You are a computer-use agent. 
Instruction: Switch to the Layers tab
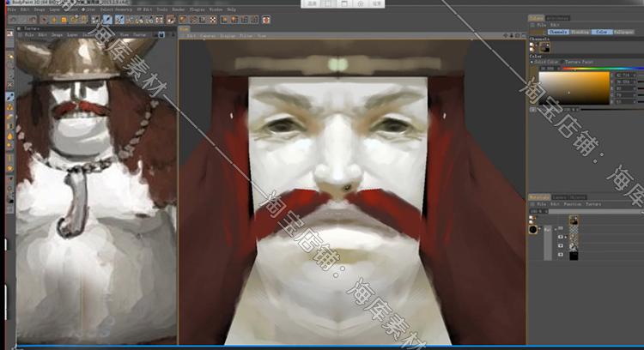pyautogui.click(x=559, y=197)
